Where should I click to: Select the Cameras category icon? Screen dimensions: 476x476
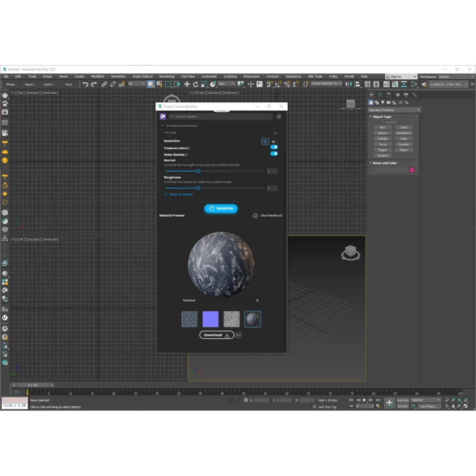pyautogui.click(x=388, y=103)
